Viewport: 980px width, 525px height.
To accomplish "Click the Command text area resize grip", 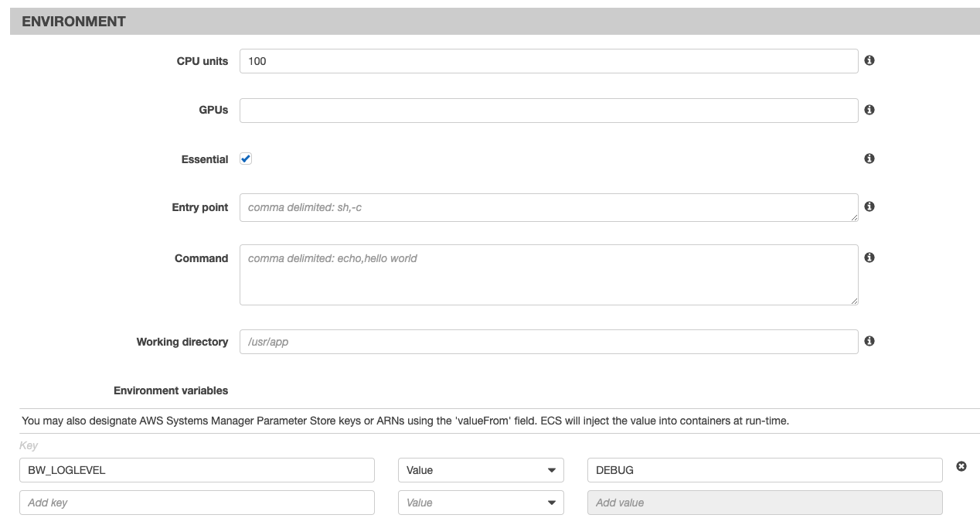I will (x=854, y=301).
